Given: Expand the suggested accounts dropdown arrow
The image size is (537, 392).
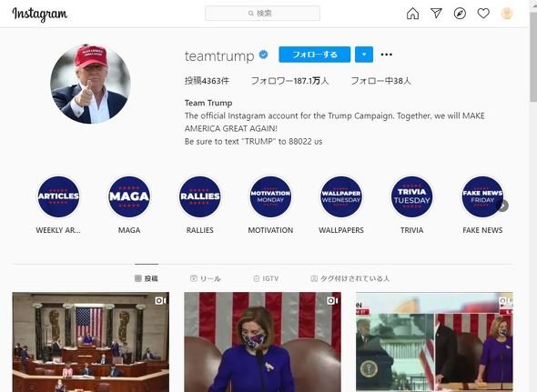Looking at the screenshot, I should [x=364, y=55].
